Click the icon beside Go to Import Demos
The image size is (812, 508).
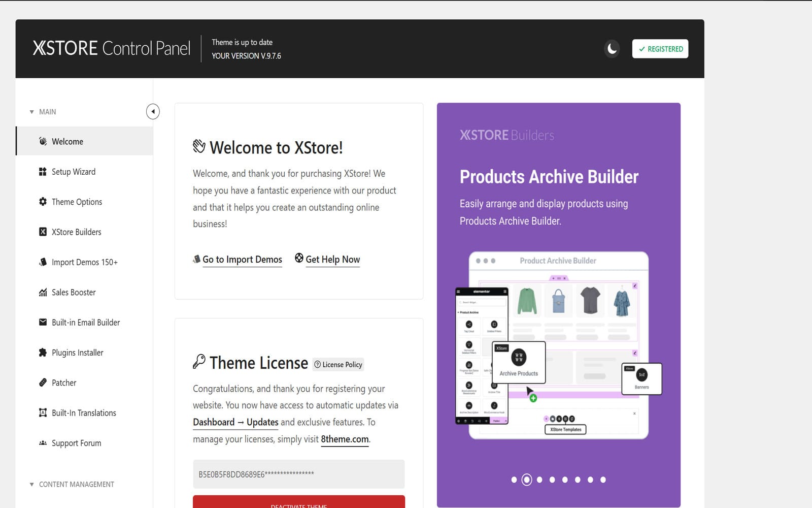pyautogui.click(x=196, y=259)
